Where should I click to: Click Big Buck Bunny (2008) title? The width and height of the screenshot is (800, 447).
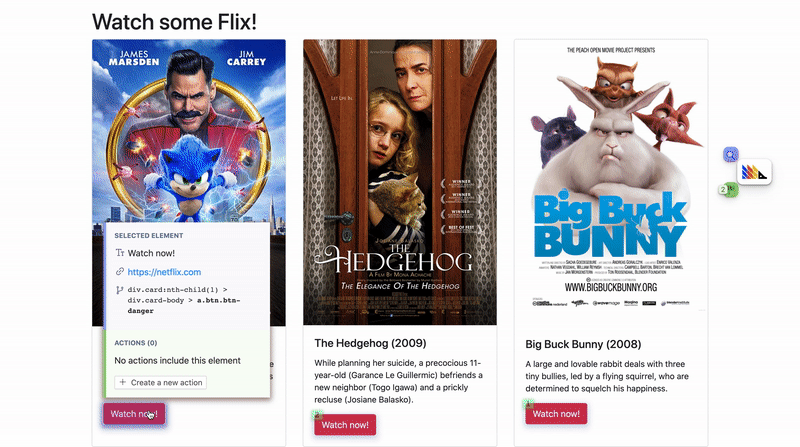[583, 344]
